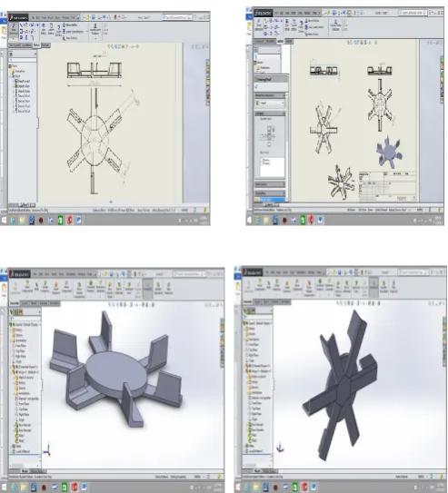The image size is (448, 493).
Task: Click the red record icon in the taskbar under the underside-view assembly window
Action: tap(275, 488)
